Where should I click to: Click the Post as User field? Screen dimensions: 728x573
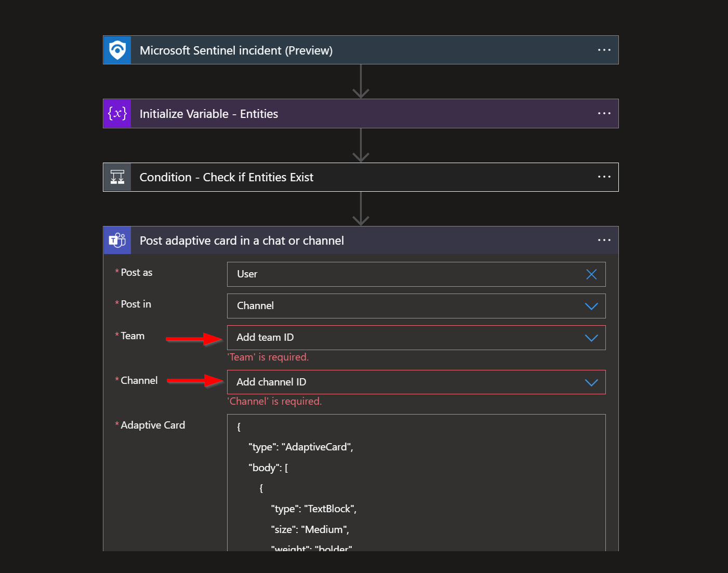coord(416,274)
